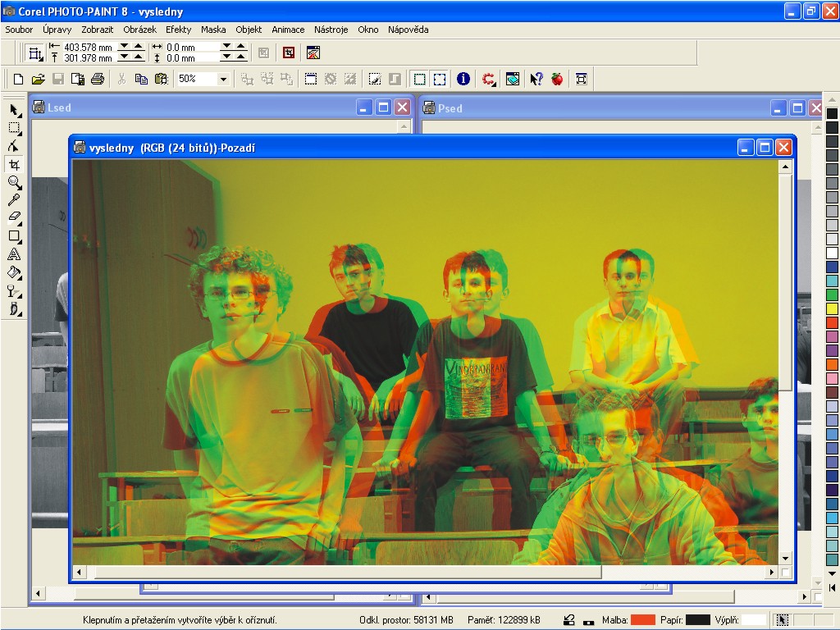Click vysledny vertical scrollbar up arrow
840x630 pixels.
coord(785,167)
